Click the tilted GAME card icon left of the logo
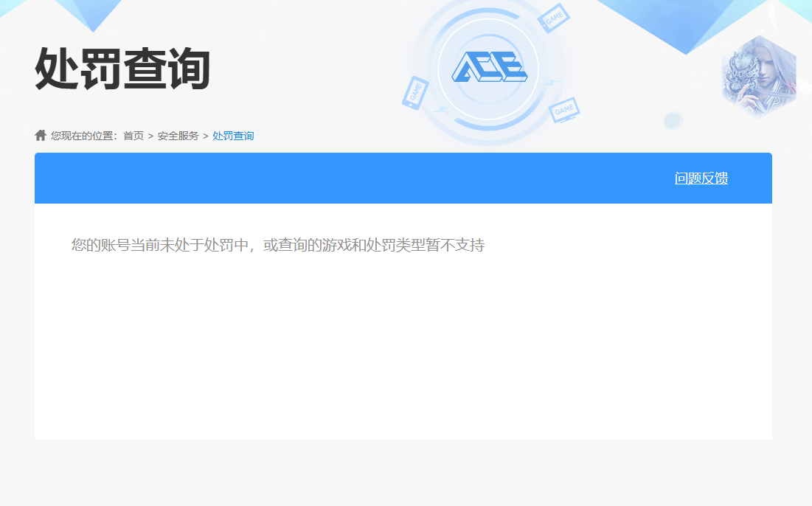This screenshot has height=506, width=812. tap(414, 92)
